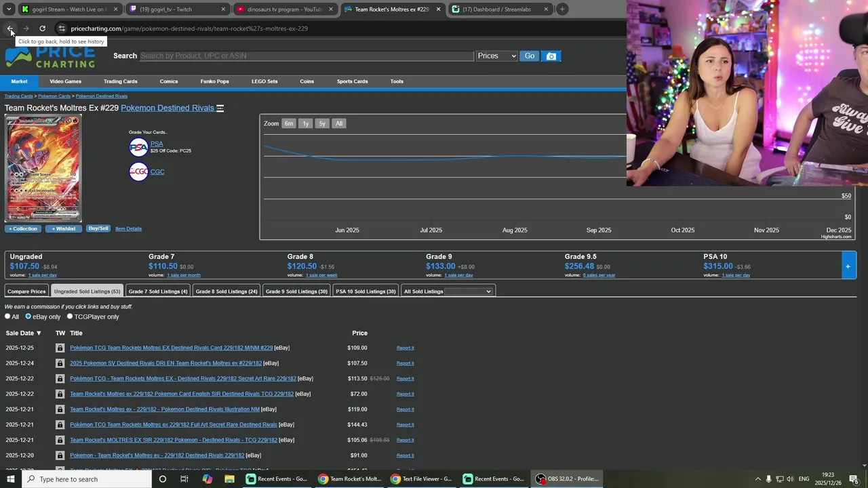868x488 pixels.
Task: Open Grade 8 Sold Listings tab
Action: (226, 291)
